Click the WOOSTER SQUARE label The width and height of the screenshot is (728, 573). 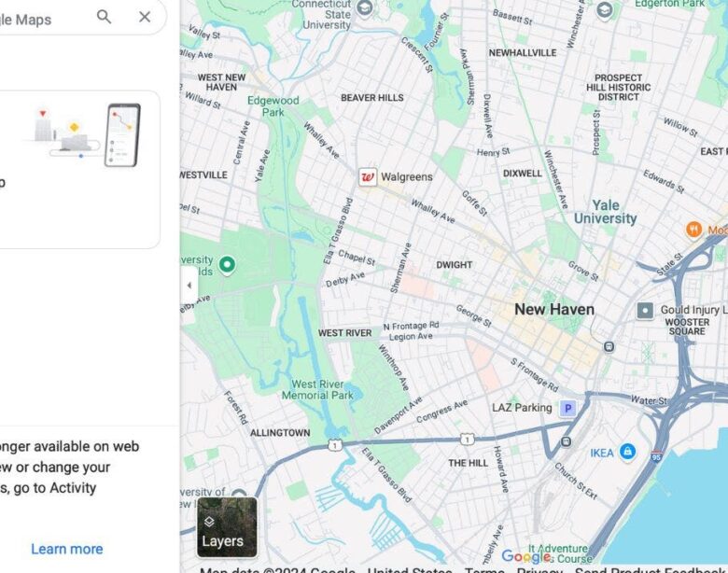[687, 327]
